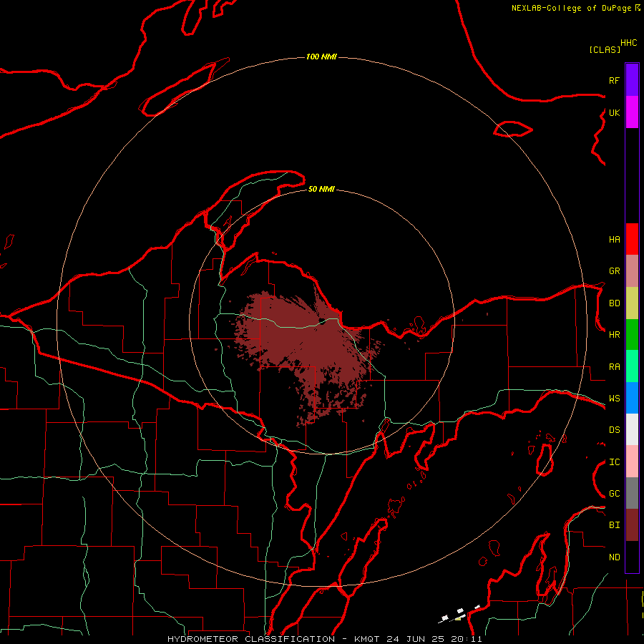Click the WS blue legend swatch
This screenshot has width=644, height=644.
click(x=632, y=398)
